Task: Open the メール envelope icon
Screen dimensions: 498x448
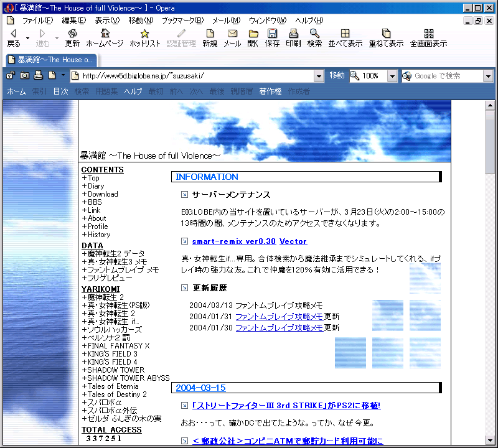Action: [x=232, y=34]
